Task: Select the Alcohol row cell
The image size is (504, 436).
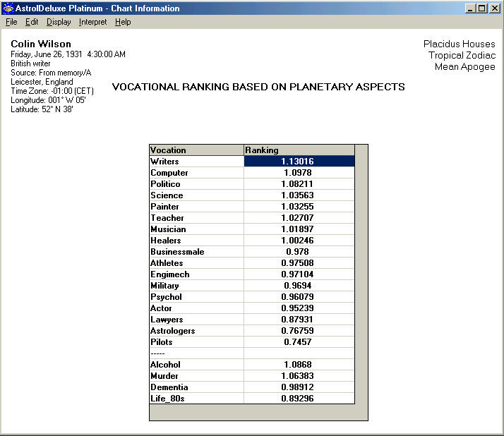Action: click(197, 364)
